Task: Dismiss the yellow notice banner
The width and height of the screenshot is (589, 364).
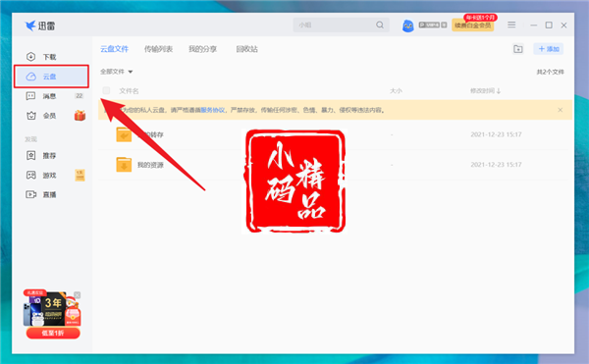Action: pos(561,110)
